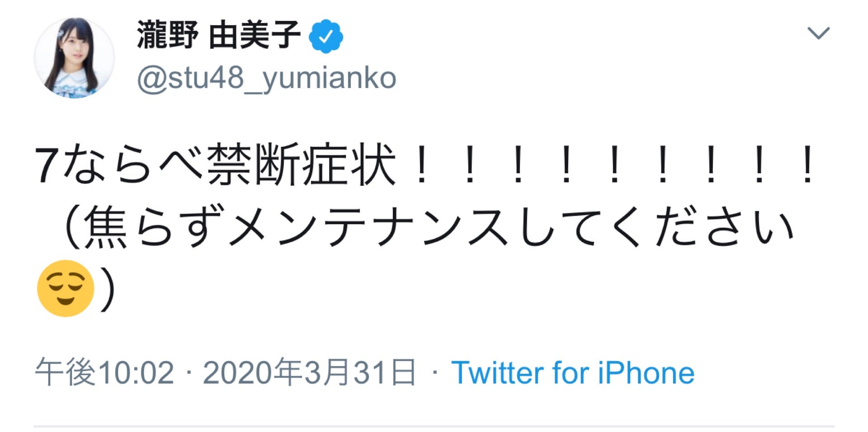Click the word iPhone in source label
This screenshot has height=432, width=868.
click(646, 373)
